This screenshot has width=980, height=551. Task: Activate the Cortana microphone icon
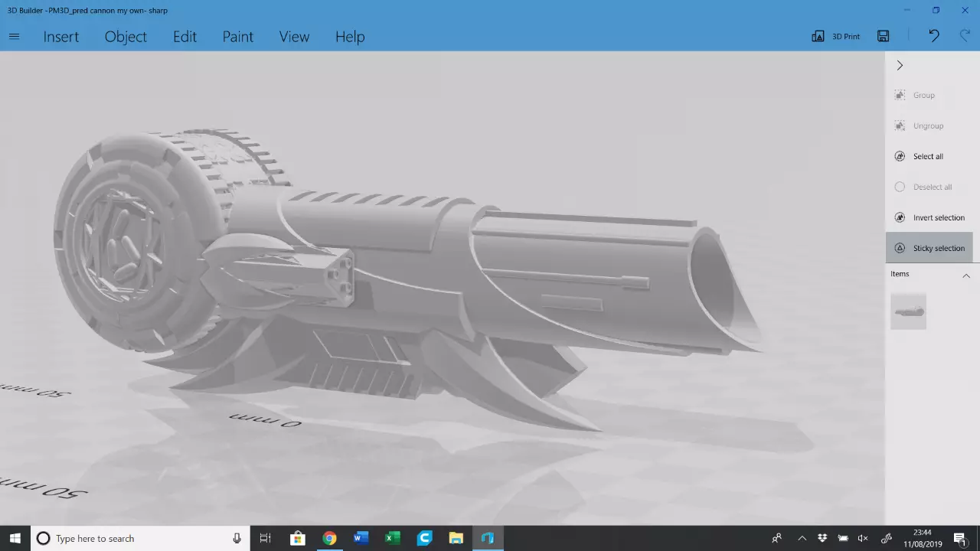(x=237, y=538)
